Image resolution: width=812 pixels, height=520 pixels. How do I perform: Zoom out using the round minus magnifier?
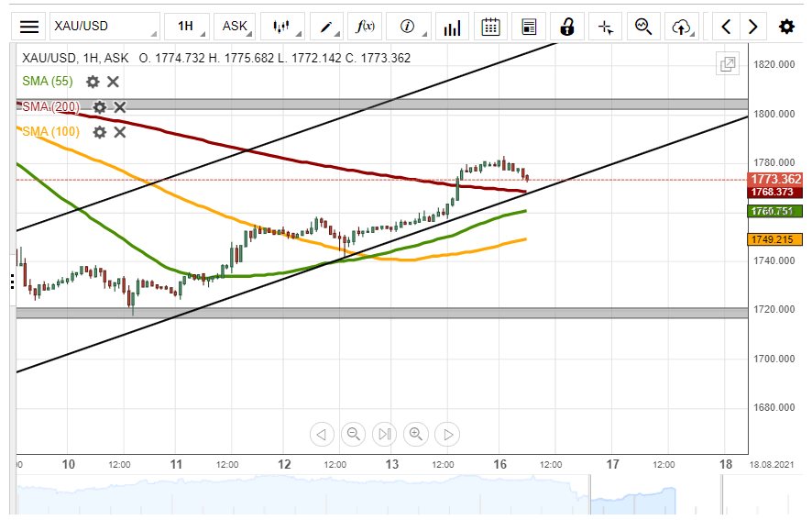coord(353,435)
